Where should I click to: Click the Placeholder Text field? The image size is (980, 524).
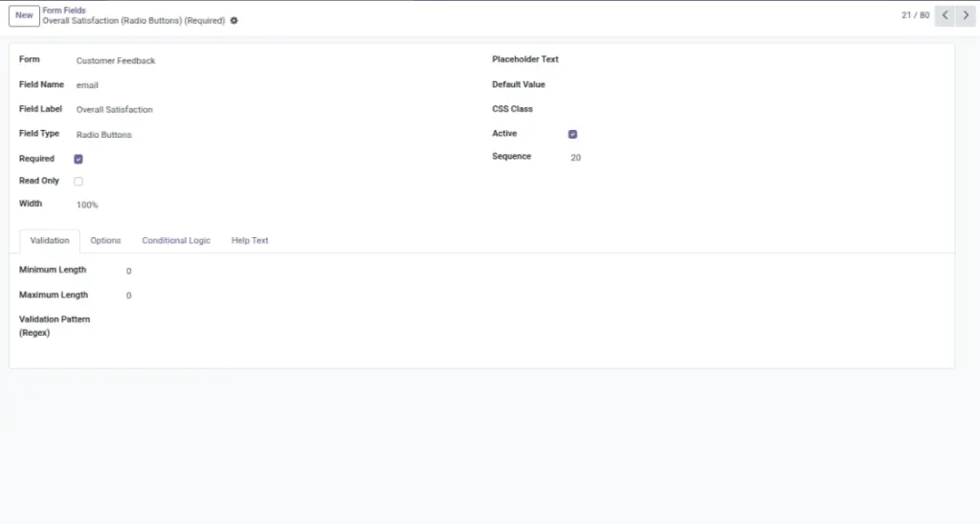756,60
